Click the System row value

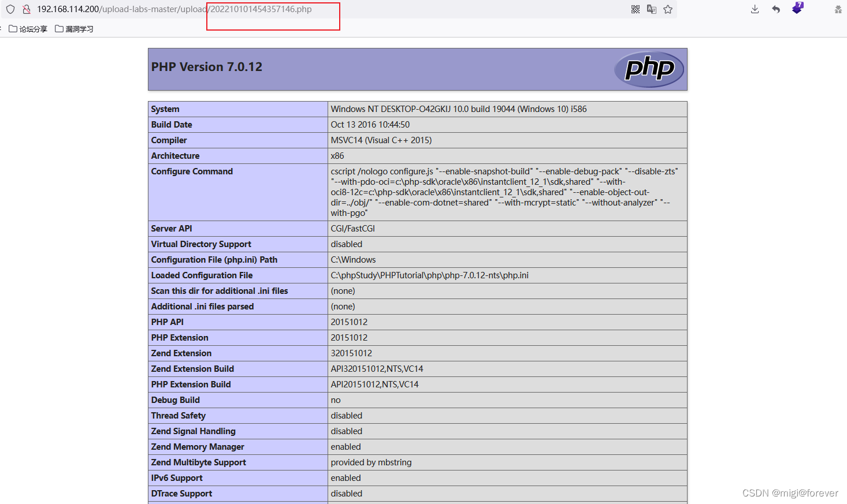pos(458,109)
